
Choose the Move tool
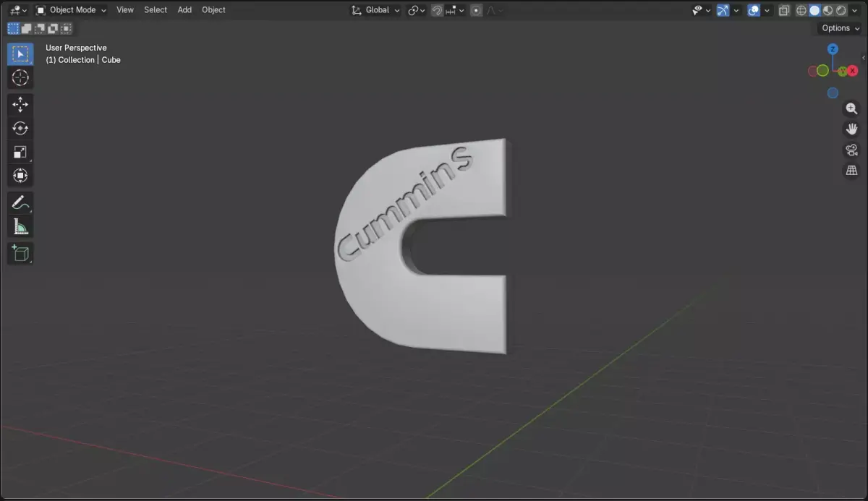click(20, 105)
